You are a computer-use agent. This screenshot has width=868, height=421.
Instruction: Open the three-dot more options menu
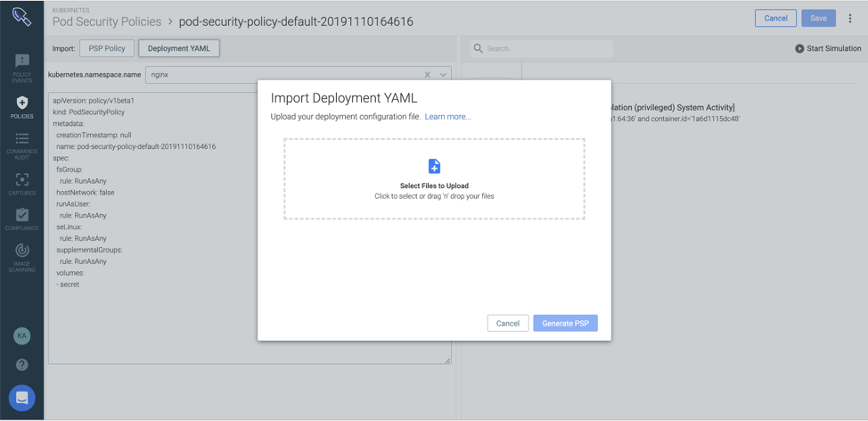tap(850, 18)
